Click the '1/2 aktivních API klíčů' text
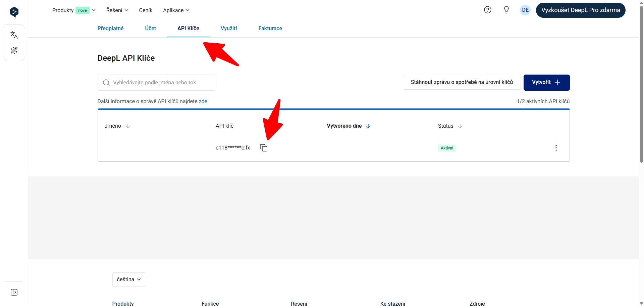The height and width of the screenshot is (306, 644). [543, 101]
